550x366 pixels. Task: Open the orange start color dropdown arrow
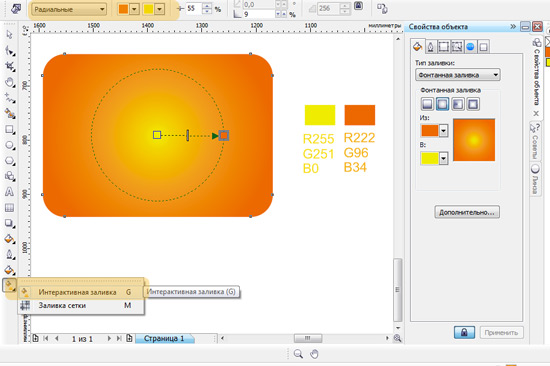pos(134,9)
